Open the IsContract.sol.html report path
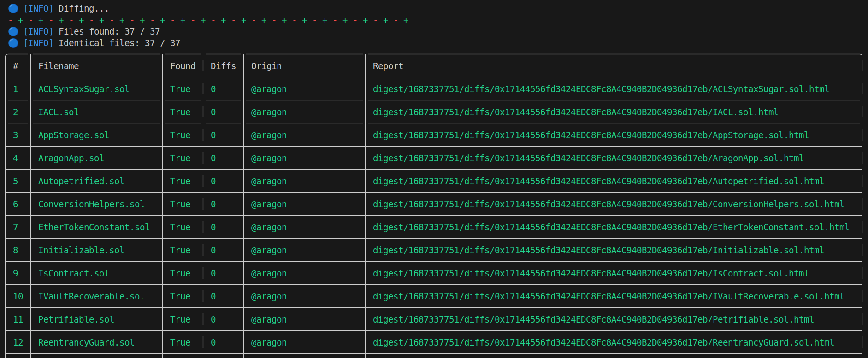 pos(591,273)
